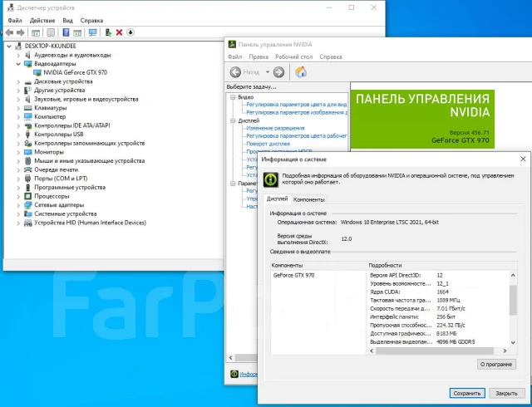
Task: Click horizontal scrollbar right arrow in details list
Action: [505, 351]
